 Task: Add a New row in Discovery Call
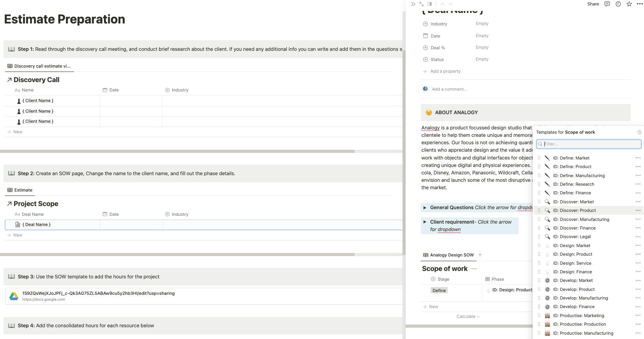[15, 132]
